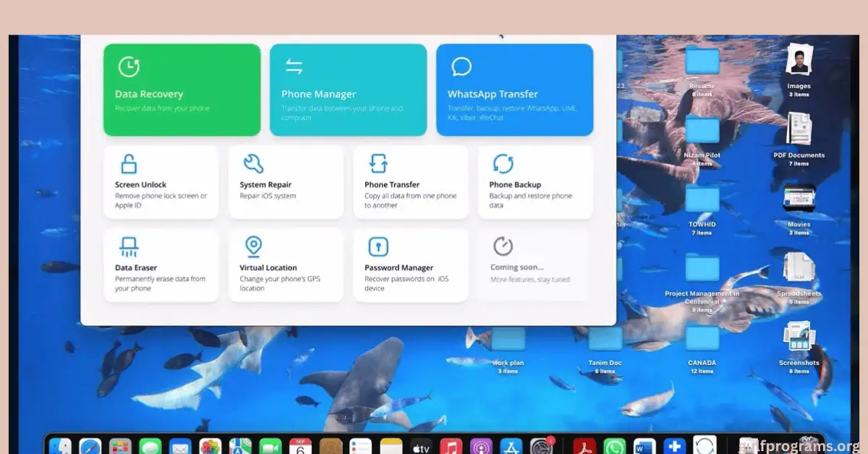Screen dimensions: 868x454
Task: Open the Phone Manager tile
Action: [x=348, y=90]
